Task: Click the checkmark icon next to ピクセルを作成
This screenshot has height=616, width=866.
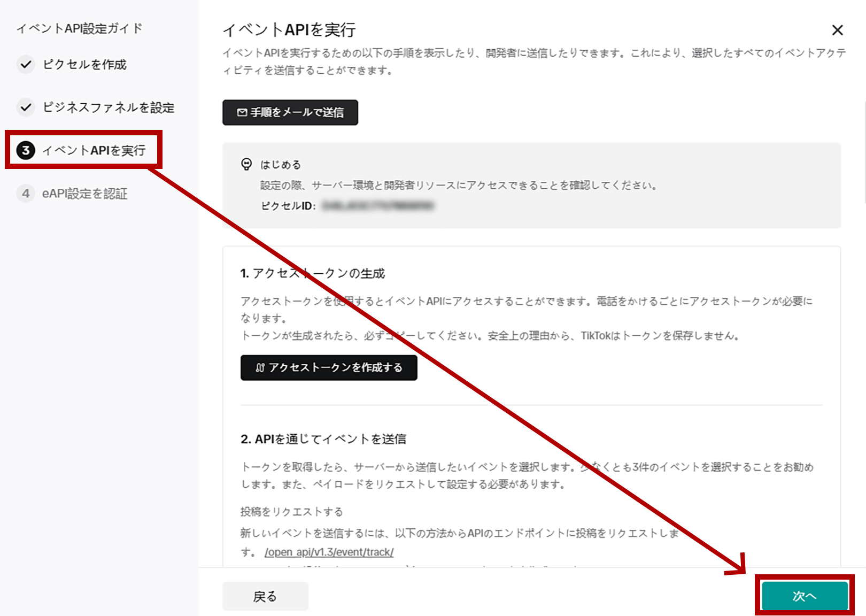Action: click(26, 65)
